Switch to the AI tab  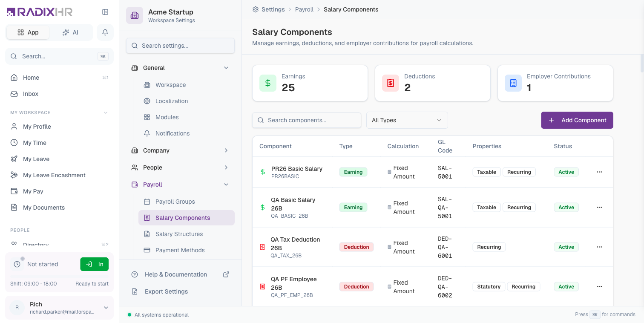tap(70, 32)
